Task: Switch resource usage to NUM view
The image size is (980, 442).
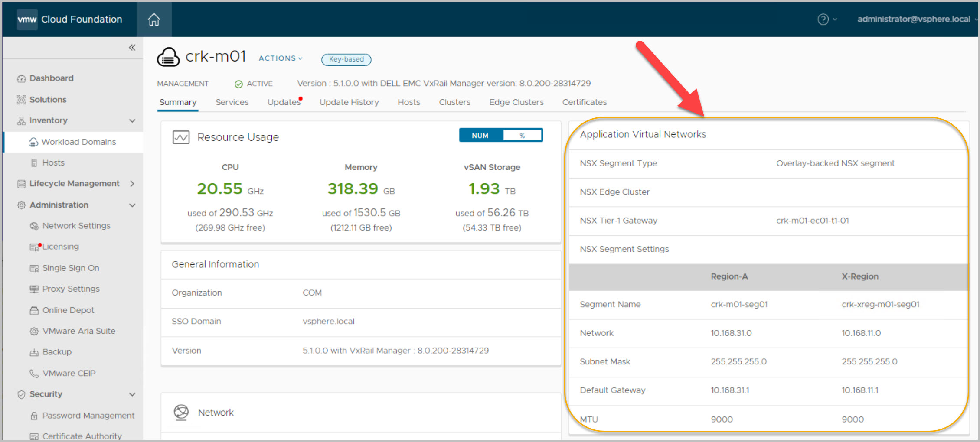Action: pos(480,136)
